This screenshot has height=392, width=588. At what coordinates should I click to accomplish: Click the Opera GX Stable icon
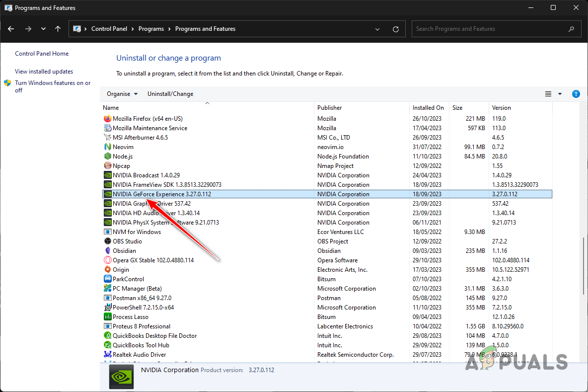[108, 260]
